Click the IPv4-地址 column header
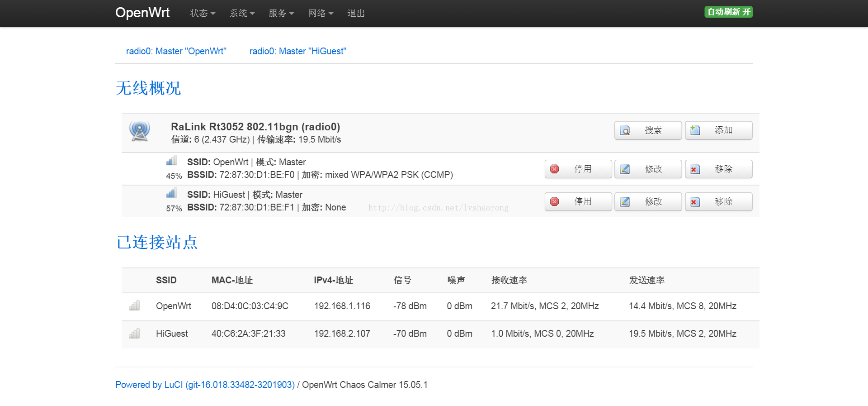This screenshot has width=868, height=406. pos(333,280)
